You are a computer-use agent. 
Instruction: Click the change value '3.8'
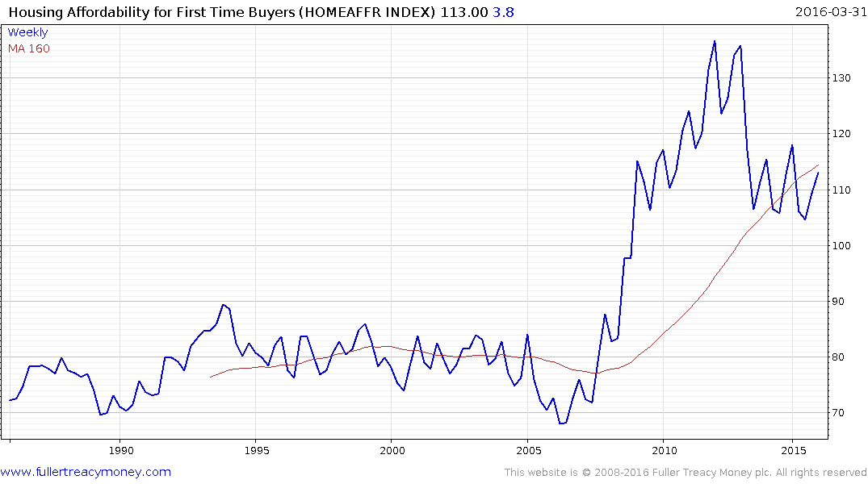coord(503,12)
